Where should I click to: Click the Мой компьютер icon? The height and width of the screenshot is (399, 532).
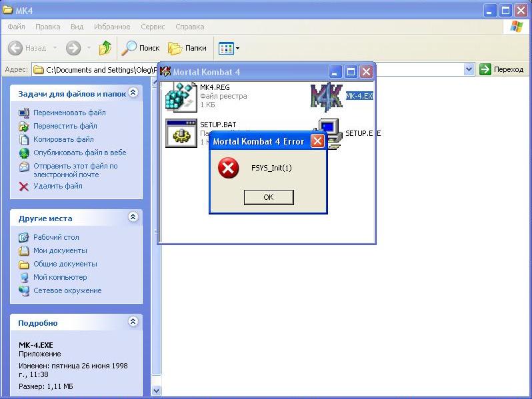click(x=24, y=278)
